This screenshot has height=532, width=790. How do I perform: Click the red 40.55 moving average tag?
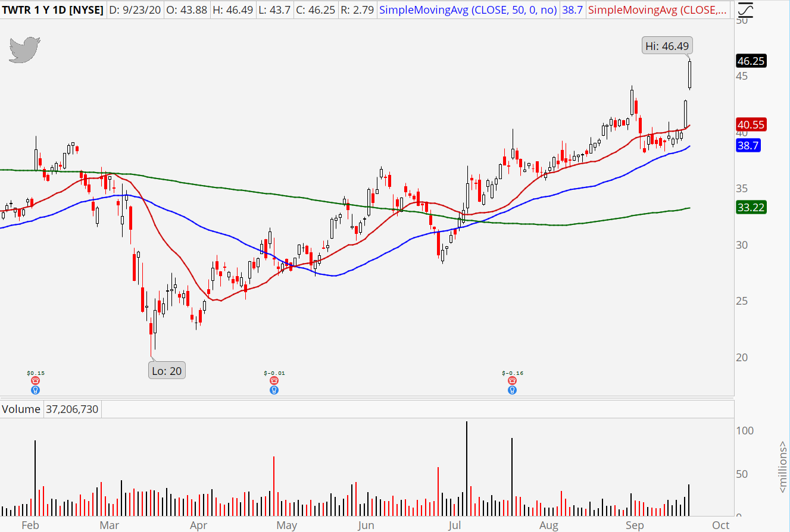[x=751, y=125]
